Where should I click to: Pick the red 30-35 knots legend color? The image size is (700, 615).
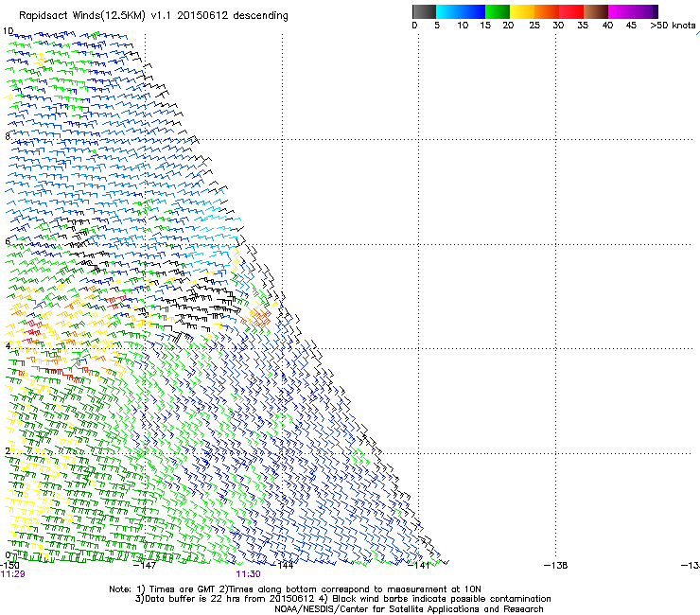click(x=571, y=11)
